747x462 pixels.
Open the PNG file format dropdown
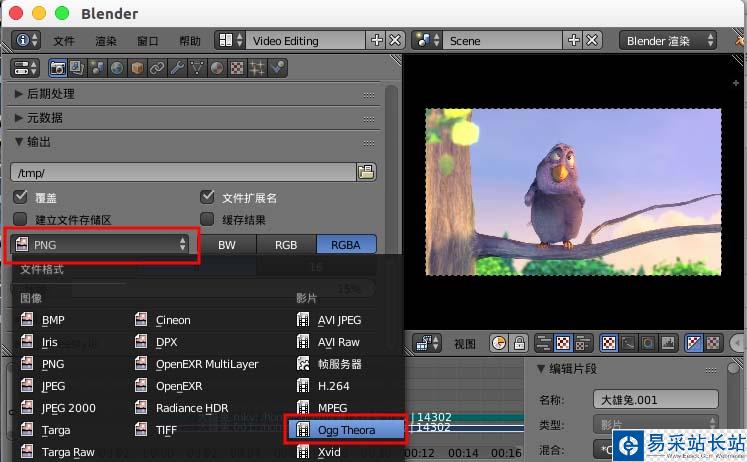(x=101, y=245)
